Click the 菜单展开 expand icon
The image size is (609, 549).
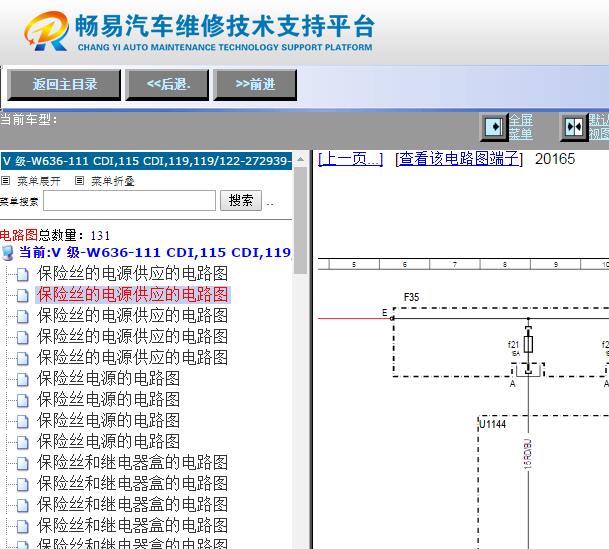5,181
